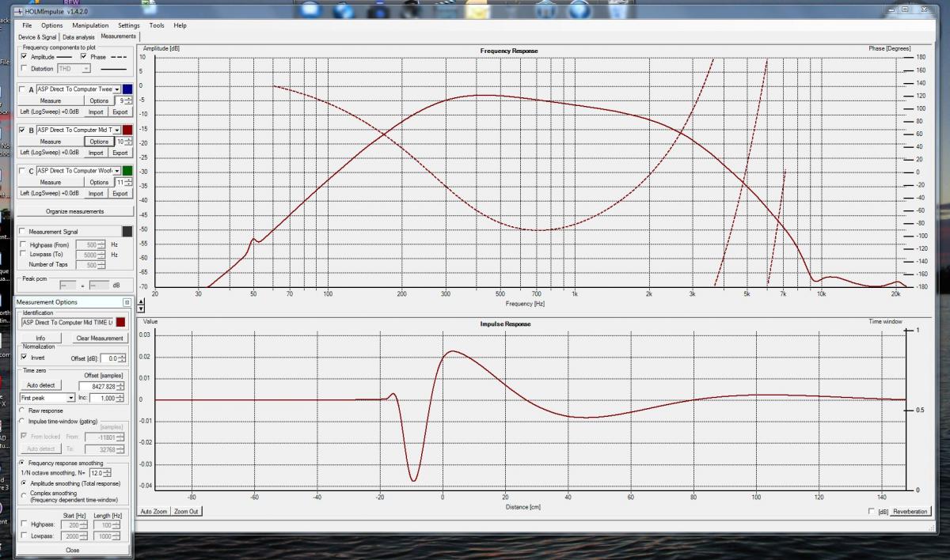Open the Help menu

point(180,25)
